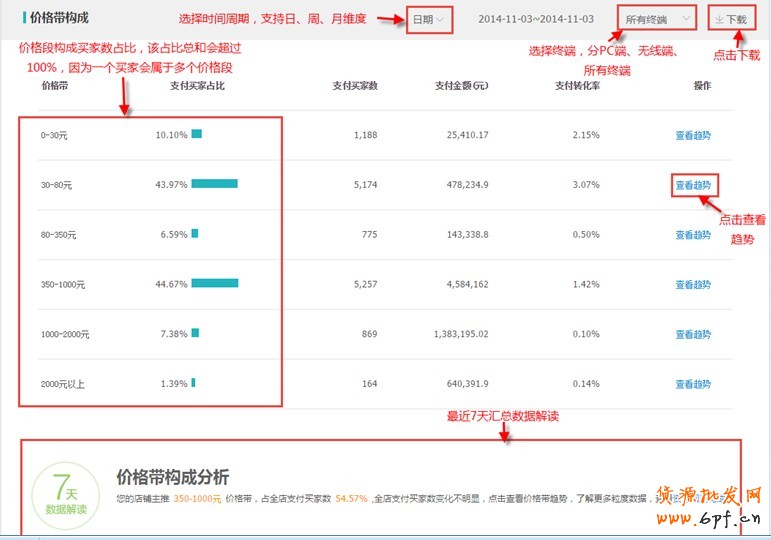This screenshot has height=540, width=771.
Task: Click the 43.97% teal bar for 30-80元
Action: [x=214, y=184]
